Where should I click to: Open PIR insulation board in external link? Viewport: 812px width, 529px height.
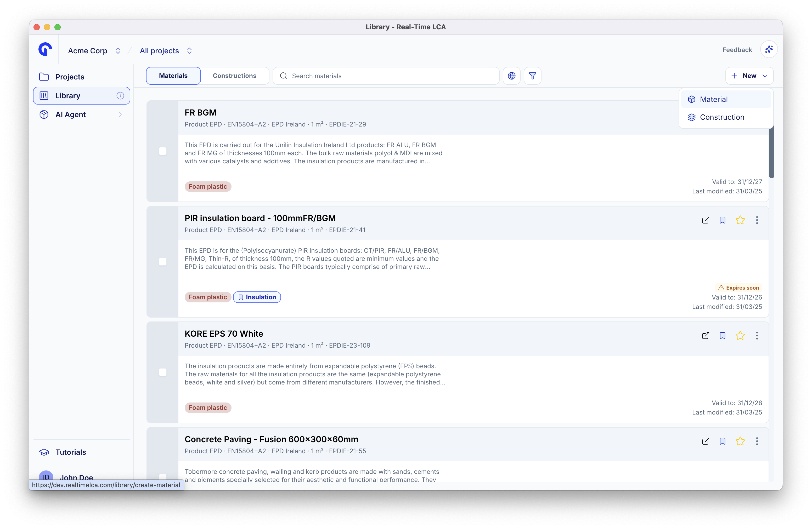pyautogui.click(x=706, y=220)
